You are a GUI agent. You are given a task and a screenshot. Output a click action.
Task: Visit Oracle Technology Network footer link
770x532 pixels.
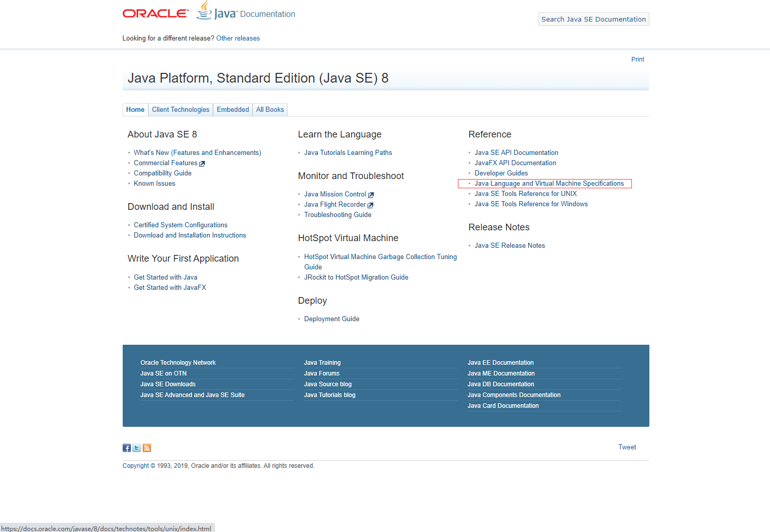click(178, 363)
